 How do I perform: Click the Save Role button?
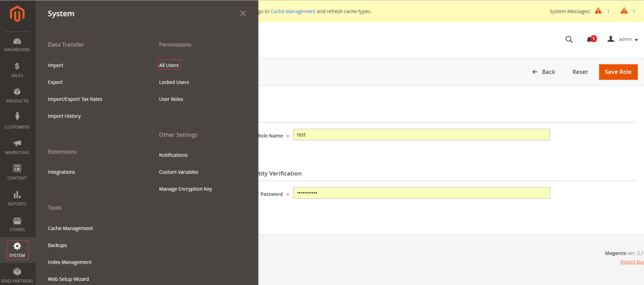[x=618, y=72]
